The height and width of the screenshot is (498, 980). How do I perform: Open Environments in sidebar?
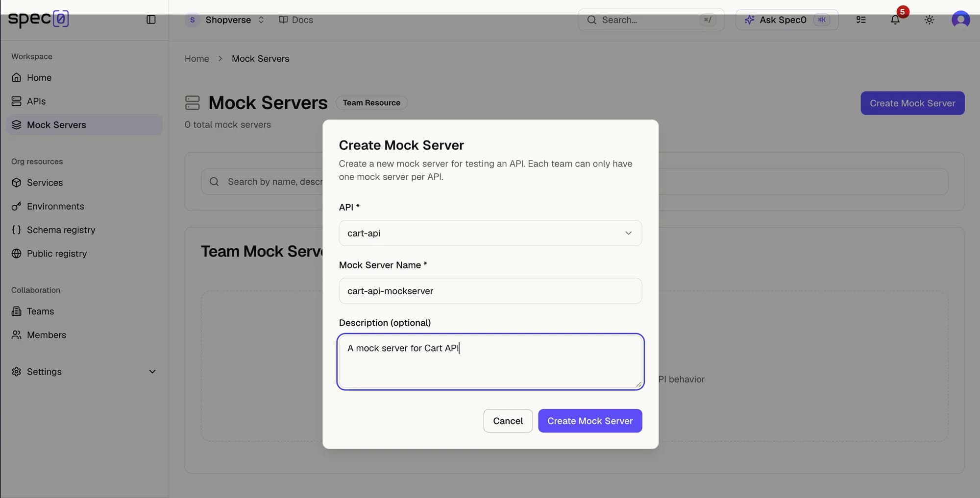[x=84, y=206]
